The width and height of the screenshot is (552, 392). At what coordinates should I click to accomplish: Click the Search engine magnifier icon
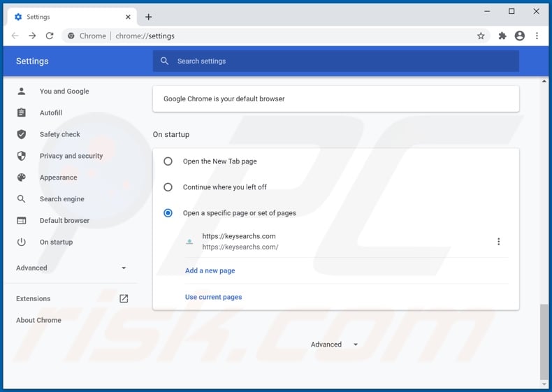pos(22,199)
